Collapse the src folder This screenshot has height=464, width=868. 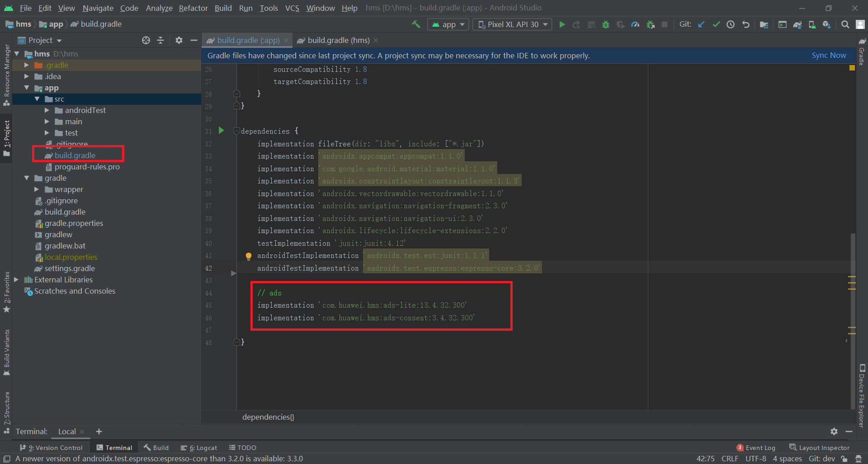coord(37,99)
